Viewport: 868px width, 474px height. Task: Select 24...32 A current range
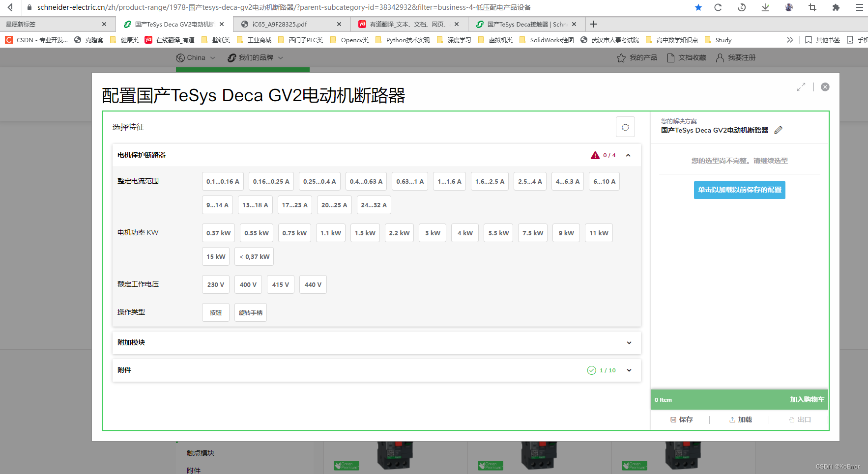point(374,205)
